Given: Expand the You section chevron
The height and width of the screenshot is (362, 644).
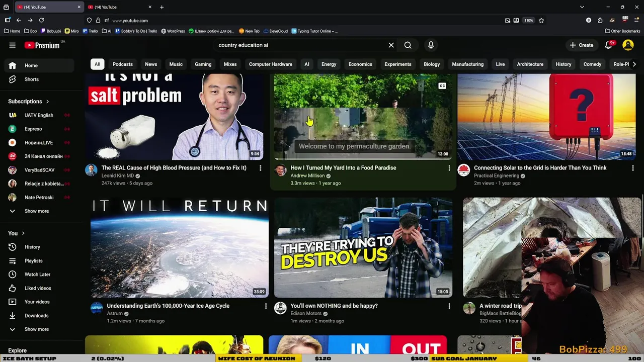Looking at the screenshot, I should pos(23,233).
